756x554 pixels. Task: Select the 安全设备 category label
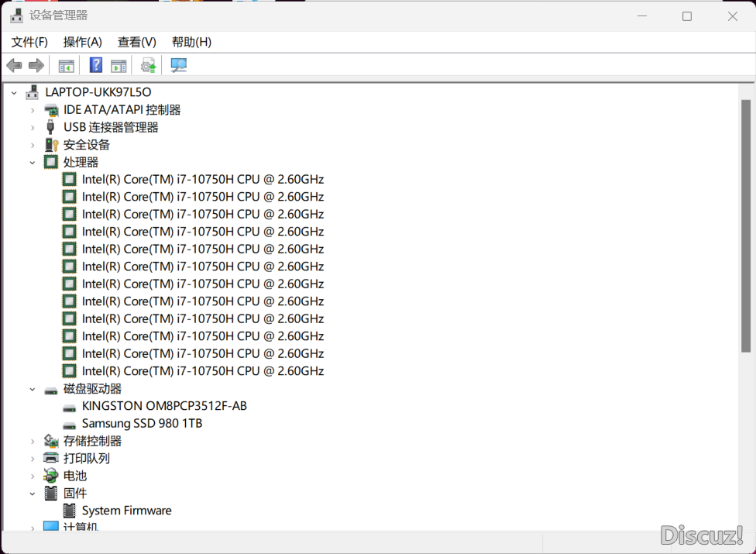click(x=87, y=145)
